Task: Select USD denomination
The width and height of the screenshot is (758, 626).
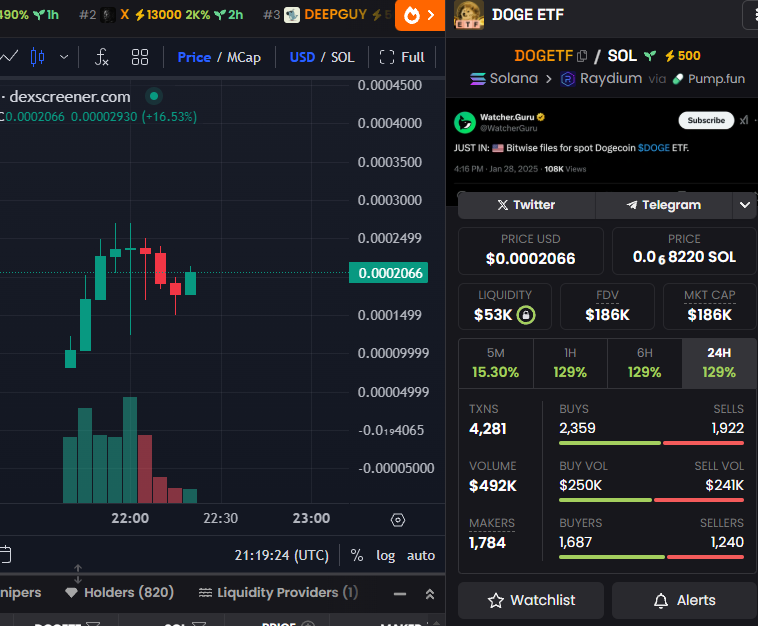Action: click(x=302, y=57)
